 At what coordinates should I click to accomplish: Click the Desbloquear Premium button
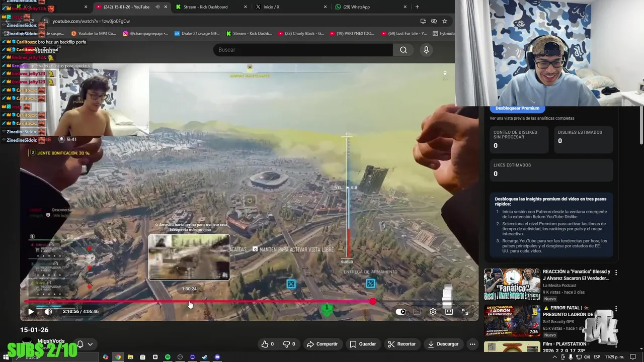tap(517, 108)
